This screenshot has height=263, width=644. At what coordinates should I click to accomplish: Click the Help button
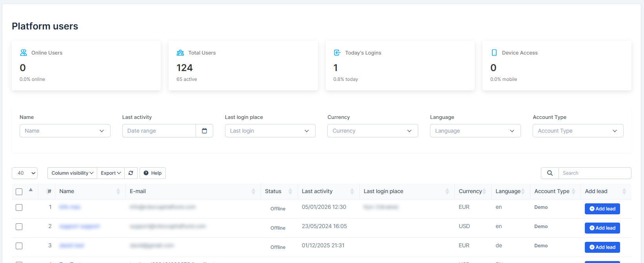point(152,173)
